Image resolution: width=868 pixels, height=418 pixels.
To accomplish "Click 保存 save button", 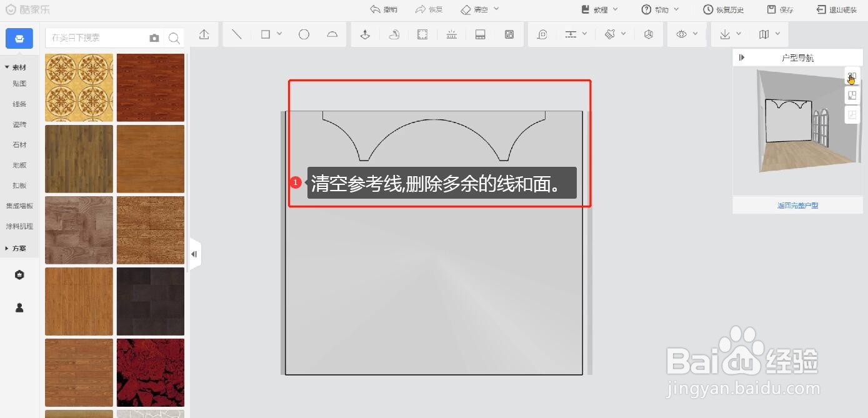I will [x=781, y=9].
